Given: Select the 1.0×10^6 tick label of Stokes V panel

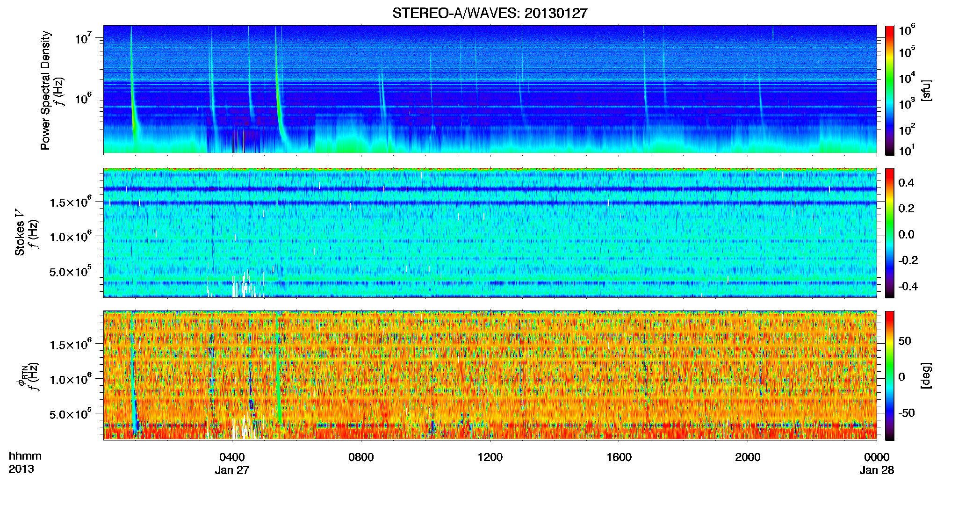Looking at the screenshot, I should click(71, 236).
